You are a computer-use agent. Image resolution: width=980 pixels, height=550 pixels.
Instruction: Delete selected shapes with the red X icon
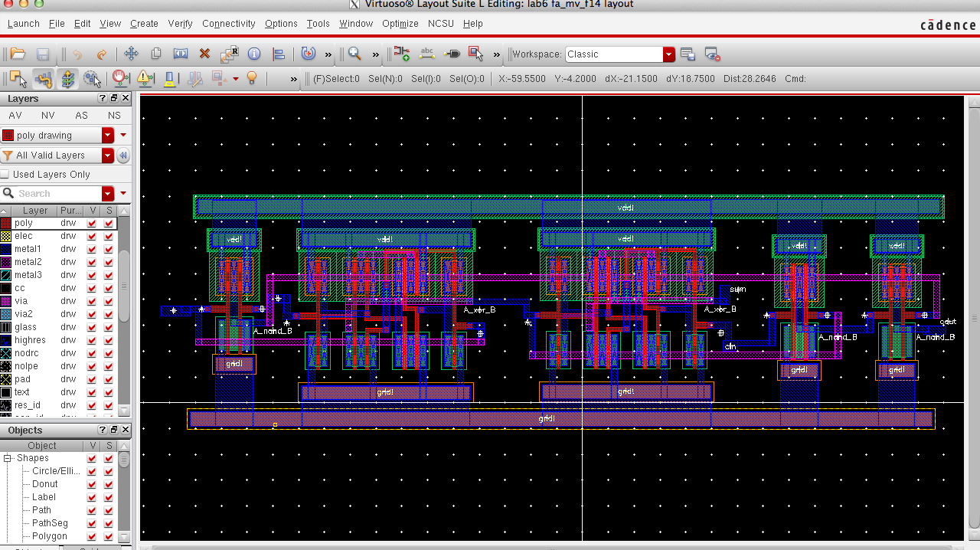[x=205, y=54]
